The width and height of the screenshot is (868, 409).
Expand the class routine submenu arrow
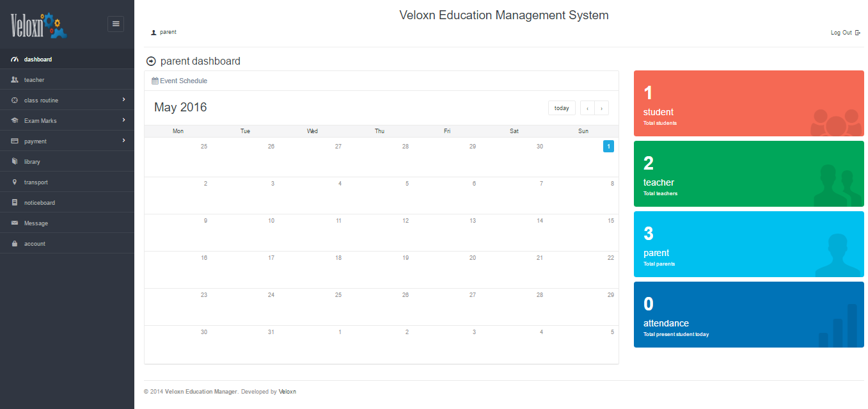click(x=123, y=100)
